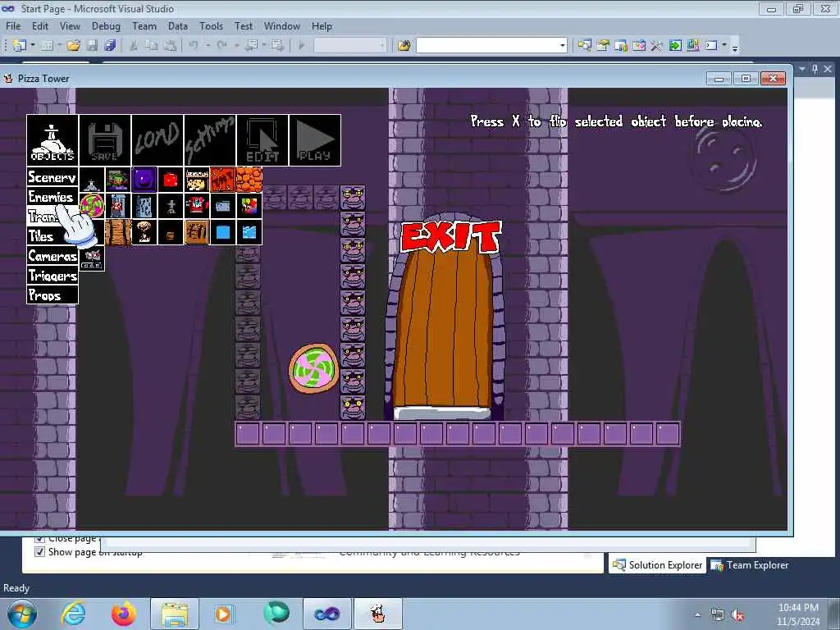
Task: Open the toolbar options overflow arrow
Action: pos(735,47)
